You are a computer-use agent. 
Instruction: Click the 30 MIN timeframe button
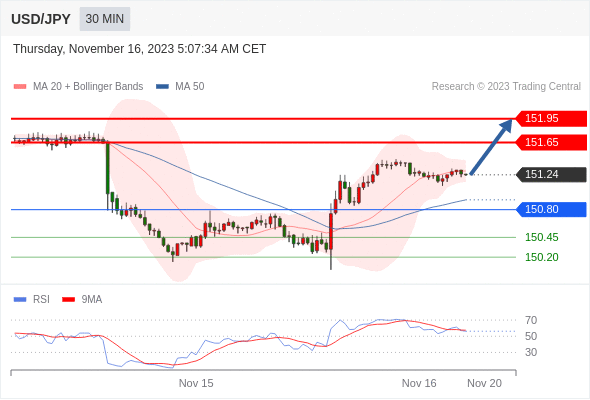pyautogui.click(x=105, y=19)
